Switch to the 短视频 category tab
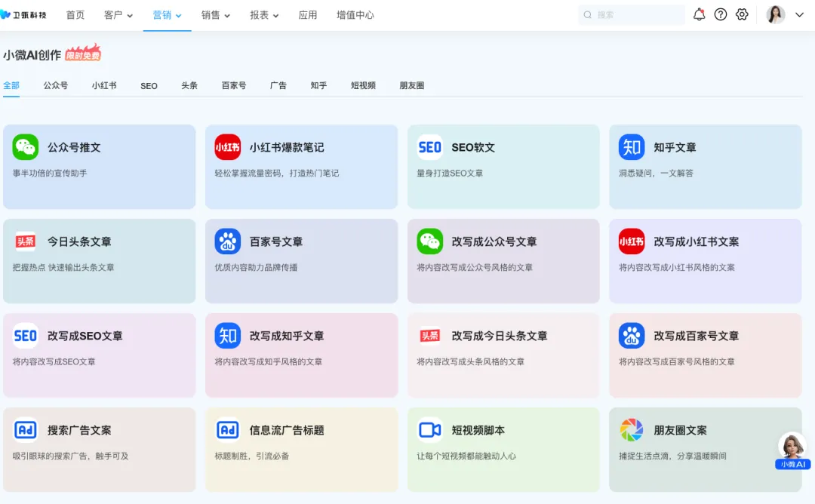 tap(363, 85)
